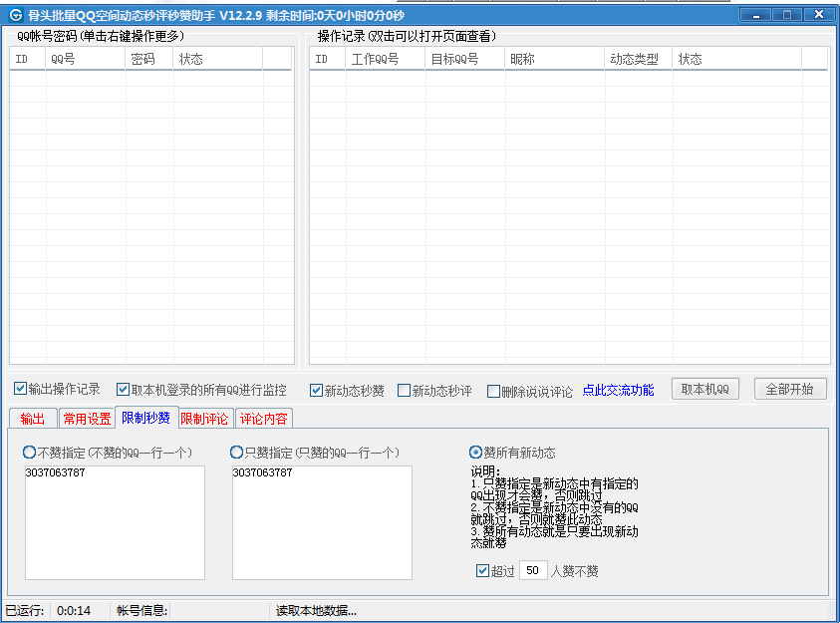The image size is (840, 623).
Task: Click 取本机QQ button
Action: pyautogui.click(x=705, y=389)
